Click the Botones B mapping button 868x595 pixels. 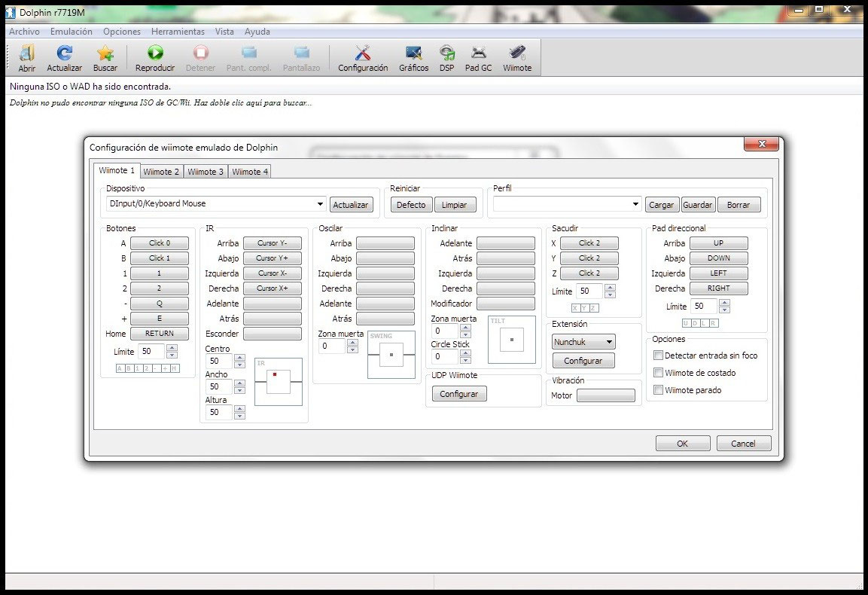(160, 258)
